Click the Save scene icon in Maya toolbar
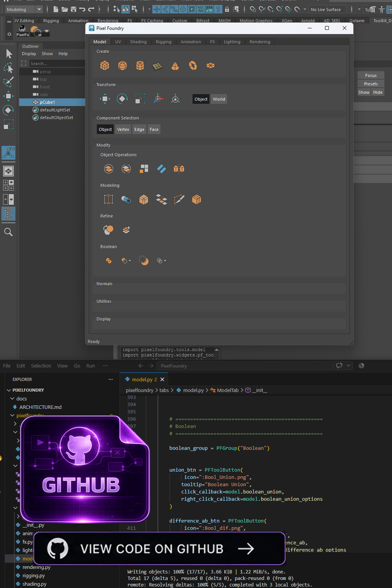The image size is (392, 588). point(73,9)
